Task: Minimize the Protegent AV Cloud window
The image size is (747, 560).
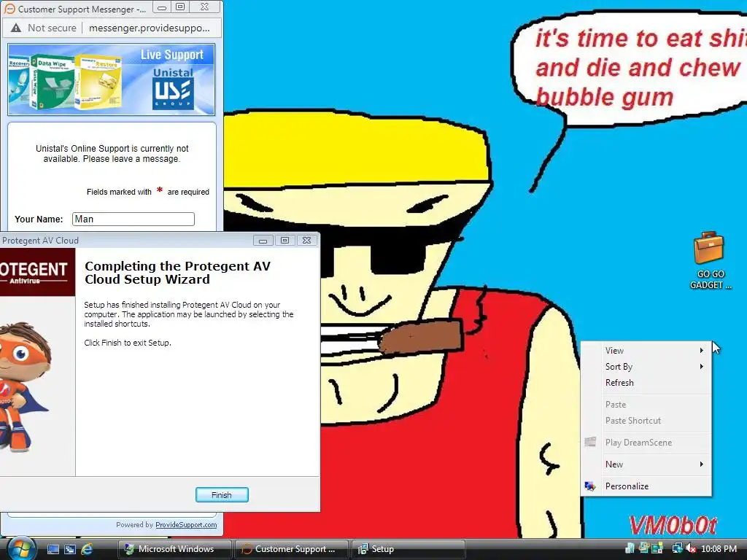Action: (263, 241)
